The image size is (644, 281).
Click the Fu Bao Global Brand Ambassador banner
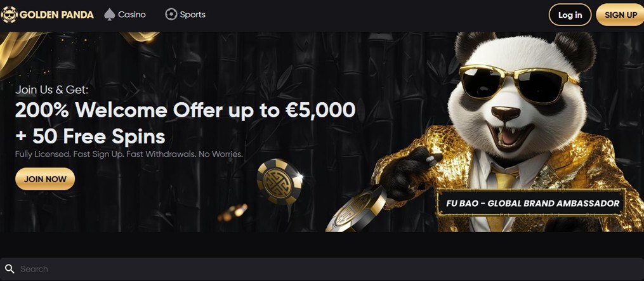pyautogui.click(x=532, y=203)
